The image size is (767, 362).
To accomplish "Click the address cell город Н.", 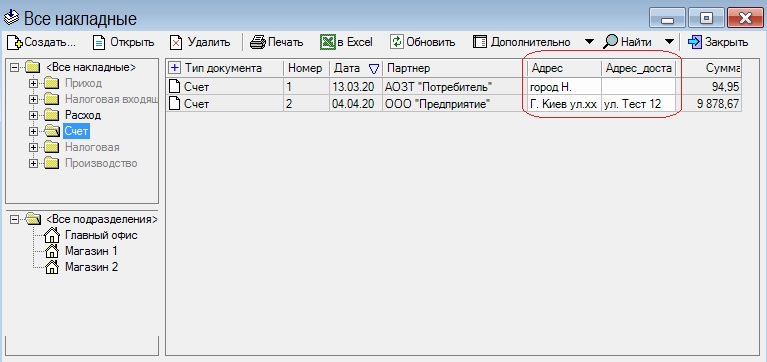I will [563, 87].
